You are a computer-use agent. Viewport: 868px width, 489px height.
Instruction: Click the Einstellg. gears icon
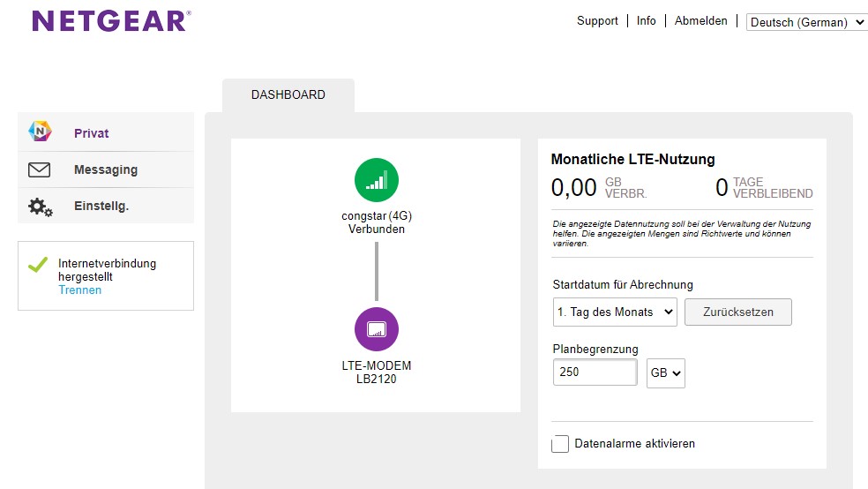tap(40, 207)
